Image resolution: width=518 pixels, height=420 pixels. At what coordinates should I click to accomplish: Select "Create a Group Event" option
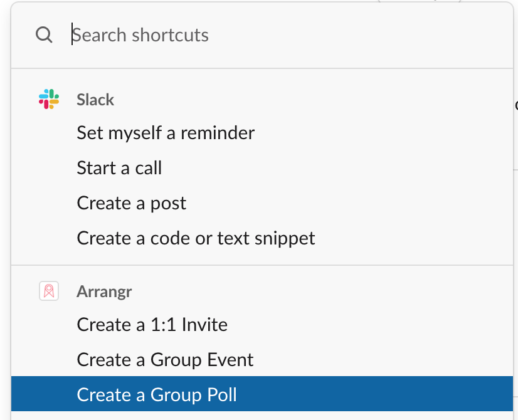[x=165, y=360]
